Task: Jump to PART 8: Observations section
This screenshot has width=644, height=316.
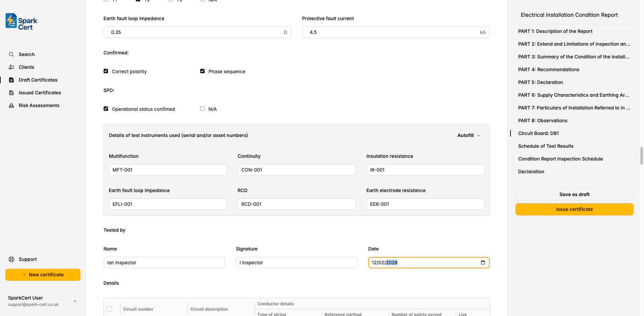Action: [542, 121]
